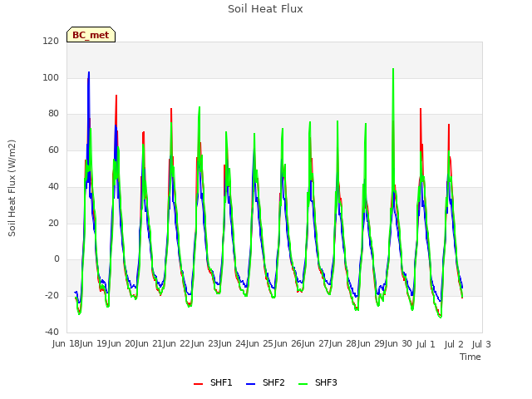Click the Jul 2 x-axis tick label
Viewport: 532px width, 399px height.
pos(454,344)
